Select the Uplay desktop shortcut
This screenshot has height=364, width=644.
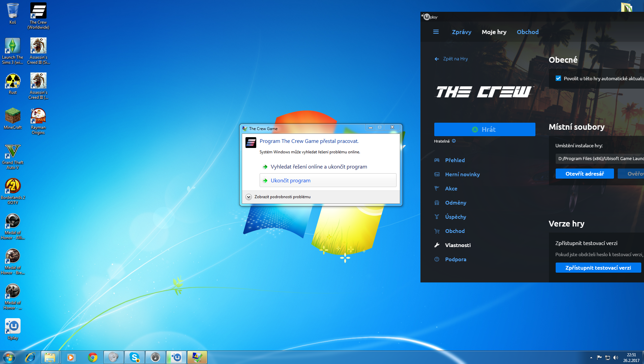[12, 329]
